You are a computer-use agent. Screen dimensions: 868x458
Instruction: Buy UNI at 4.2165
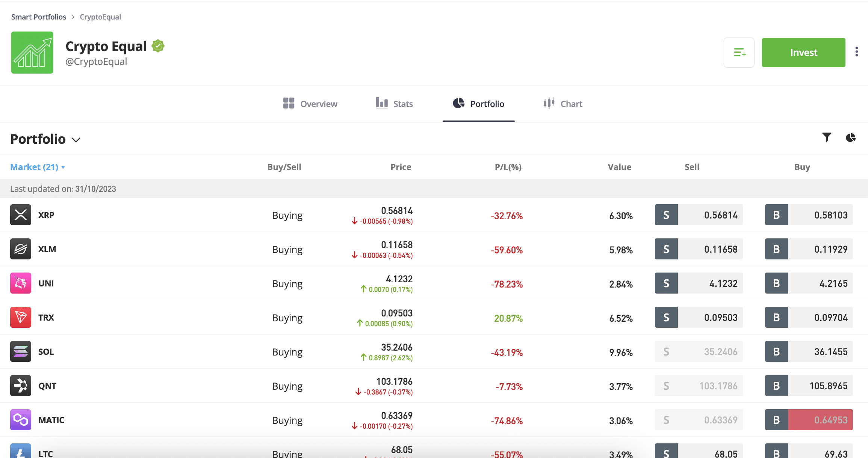(x=809, y=283)
